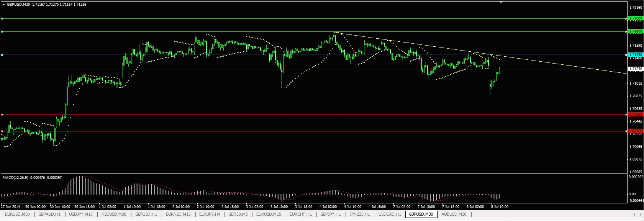Viewport: 644px width, 221px height.
Task: Click the chart shift triangle marker at top
Action: 501,2
